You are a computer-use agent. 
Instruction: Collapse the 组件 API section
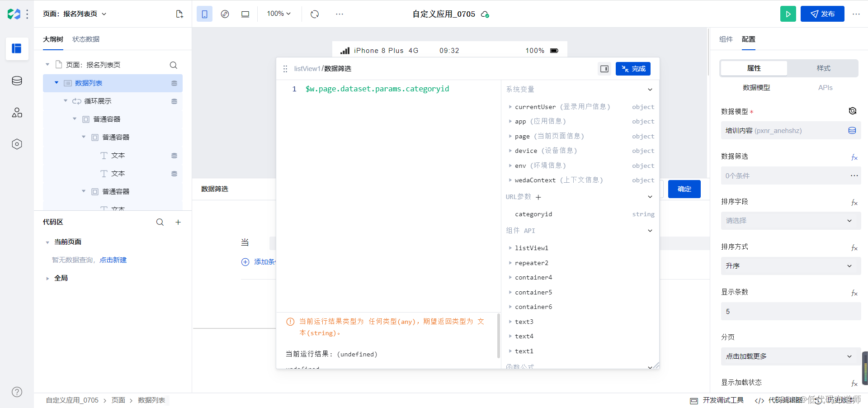coord(650,231)
